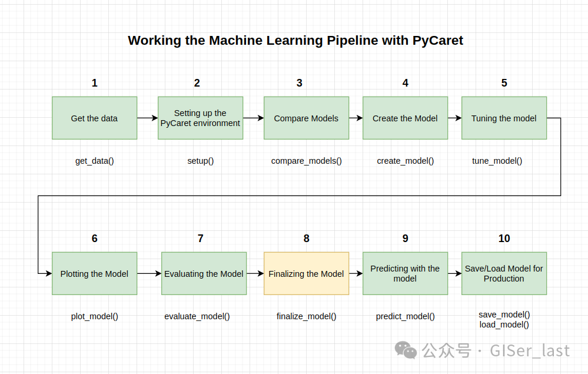Select the 'Predicting with the model' box
The width and height of the screenshot is (588, 374).
click(x=405, y=273)
